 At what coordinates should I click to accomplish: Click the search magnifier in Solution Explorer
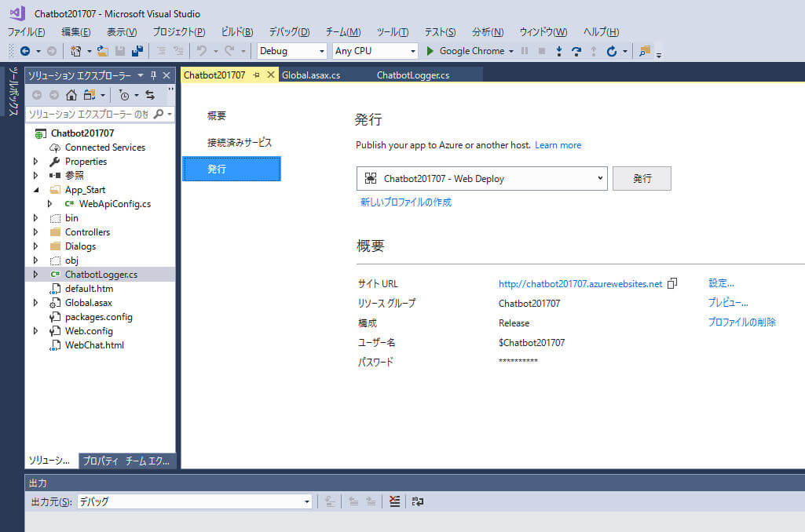[x=159, y=114]
